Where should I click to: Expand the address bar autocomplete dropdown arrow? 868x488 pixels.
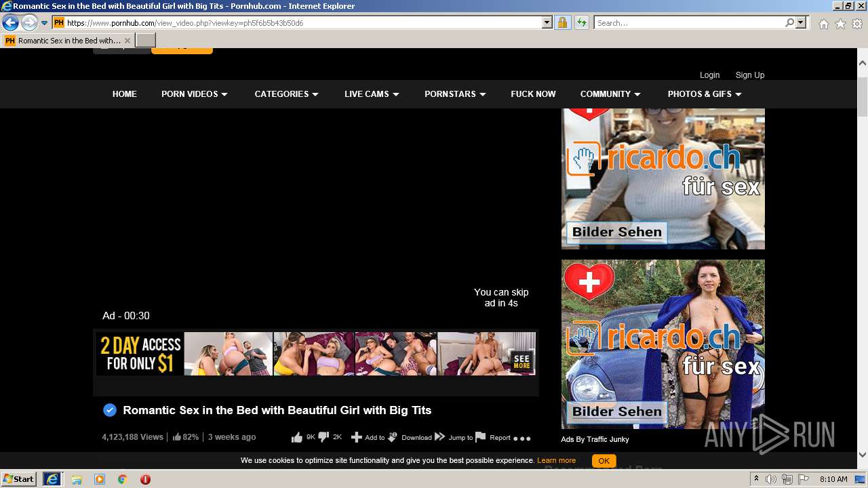pos(547,23)
